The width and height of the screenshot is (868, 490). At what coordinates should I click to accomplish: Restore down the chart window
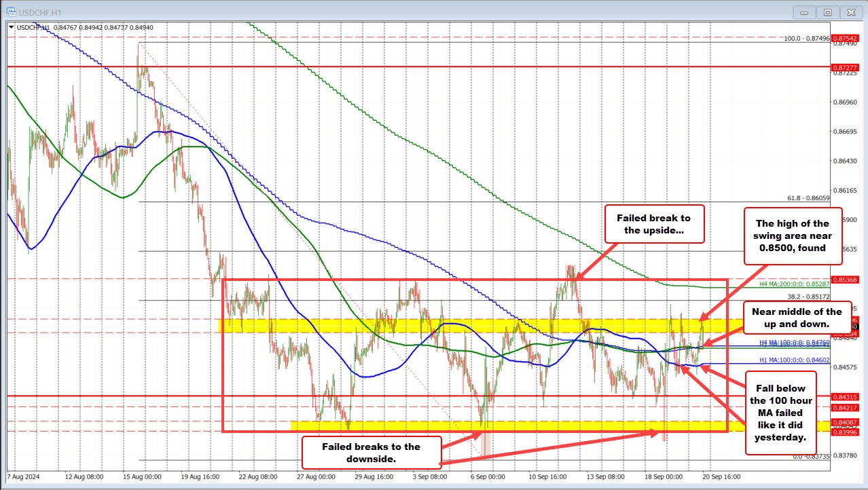tap(827, 12)
